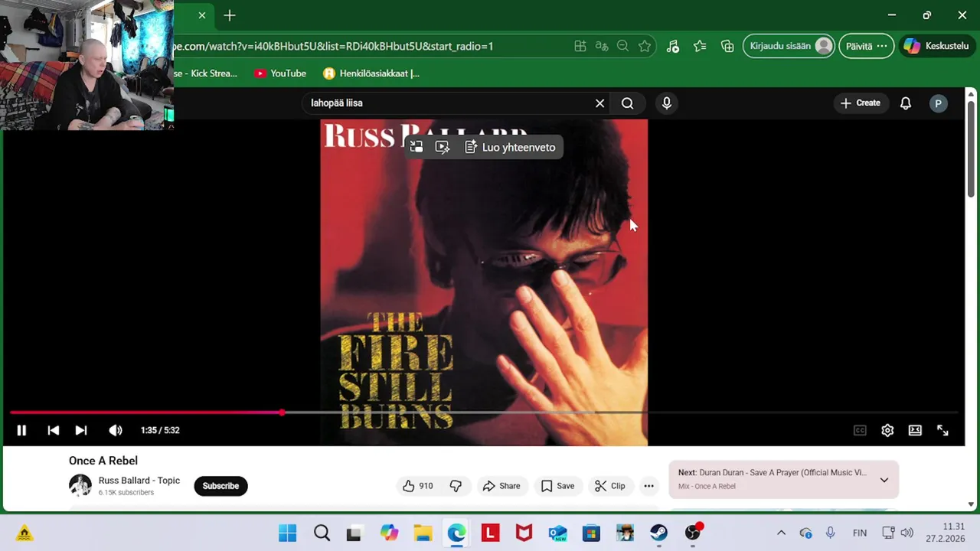Clear the YouTube search box
980x551 pixels.
point(600,103)
